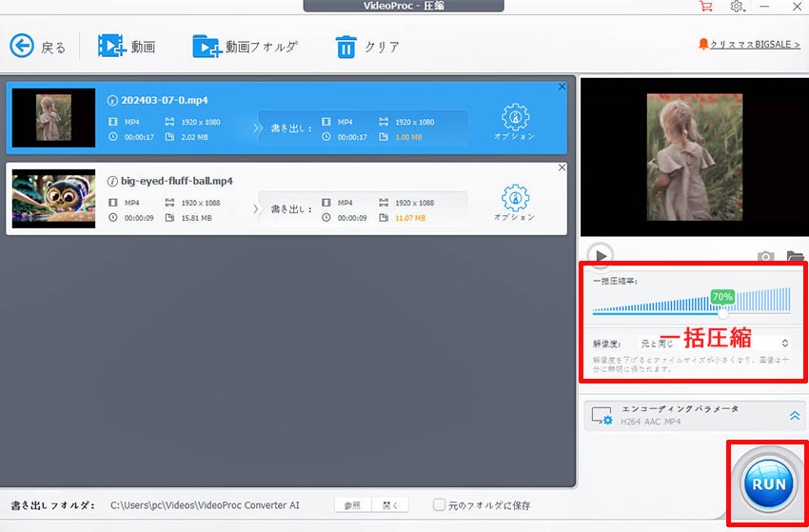Viewport: 809px width, 532px height.
Task: Open the output folder icon under preview
Action: (795, 256)
